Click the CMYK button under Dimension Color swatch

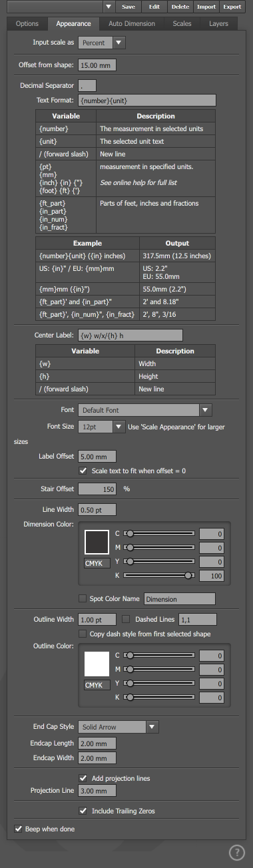[x=97, y=563]
